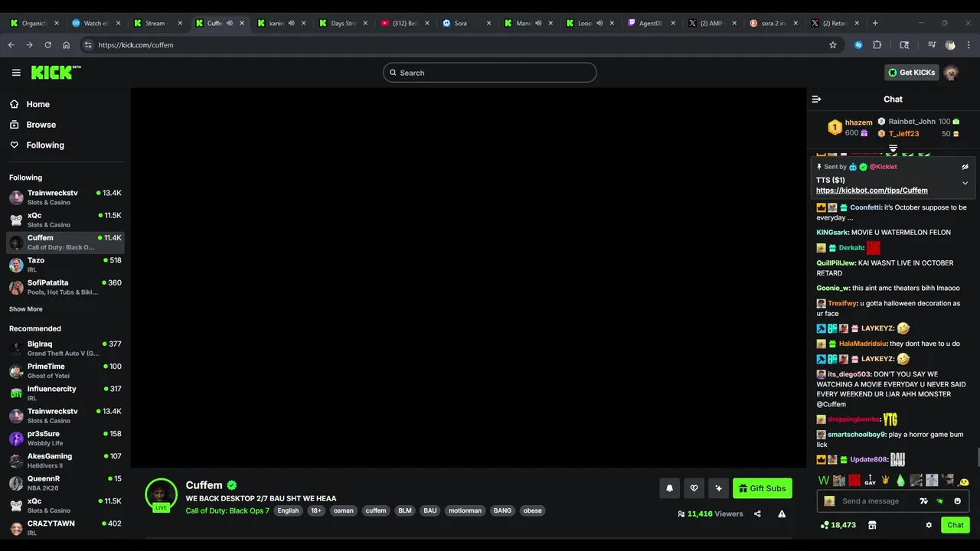Screen dimensions: 980x551
Task: Click the sparkle icon beside Gift Subs
Action: (x=718, y=488)
